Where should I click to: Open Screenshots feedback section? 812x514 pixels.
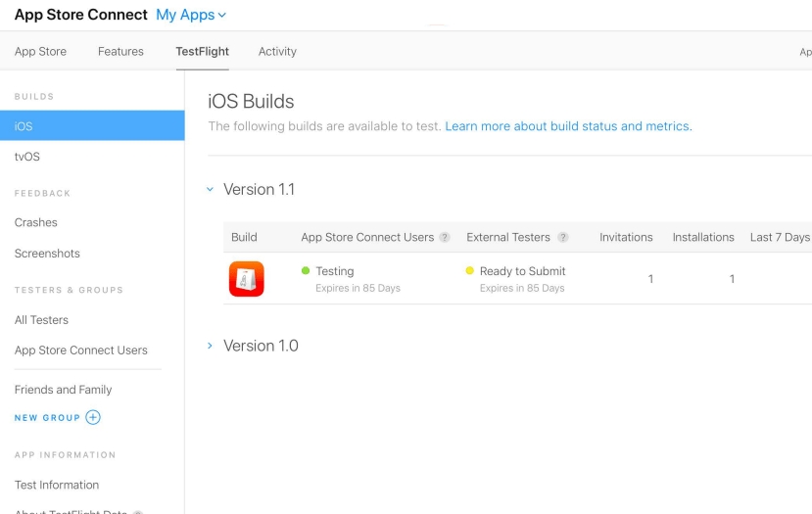[47, 254]
